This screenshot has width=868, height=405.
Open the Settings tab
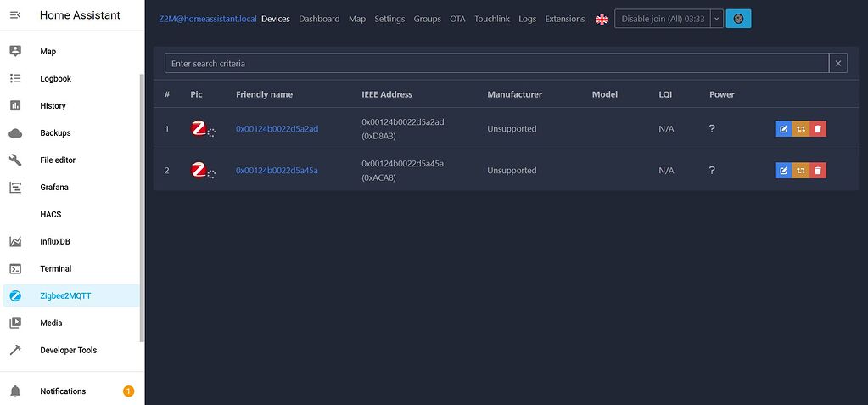pyautogui.click(x=389, y=19)
